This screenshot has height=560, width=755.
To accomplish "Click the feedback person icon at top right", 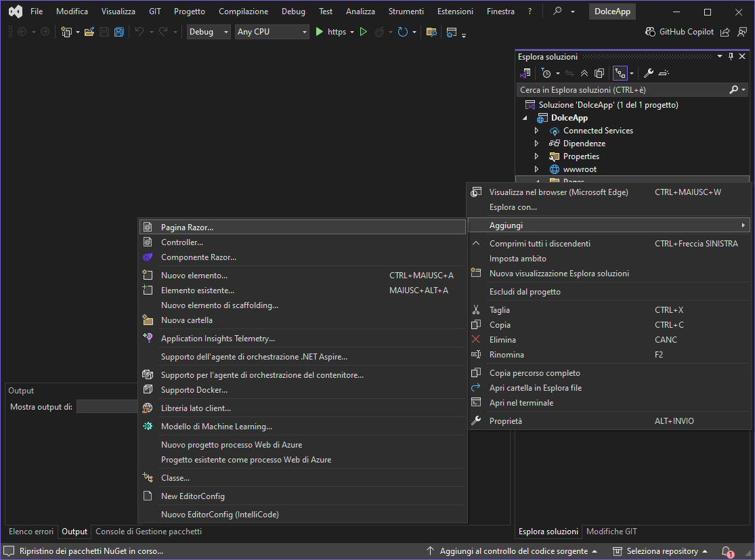I will click(x=742, y=32).
